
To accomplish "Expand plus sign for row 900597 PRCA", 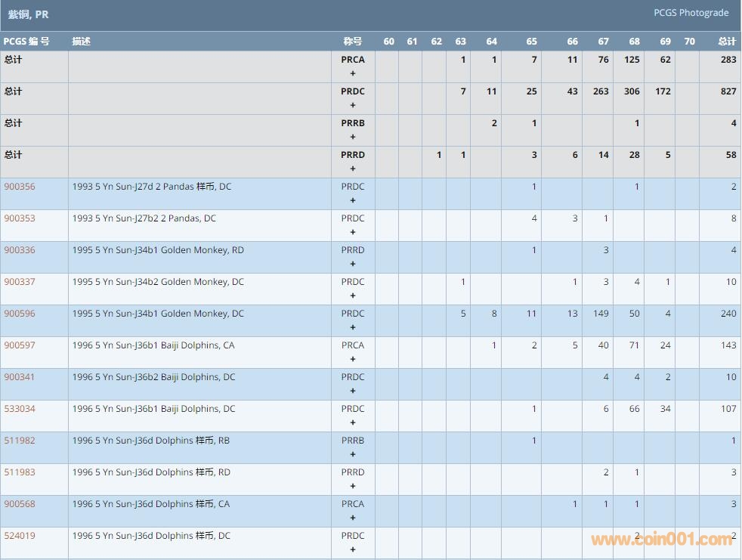I will tap(353, 360).
